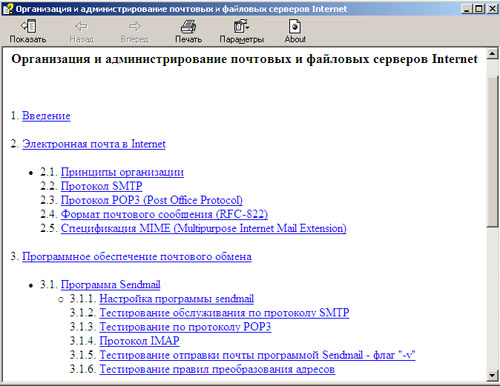Open the Параметры options icon

[241, 26]
